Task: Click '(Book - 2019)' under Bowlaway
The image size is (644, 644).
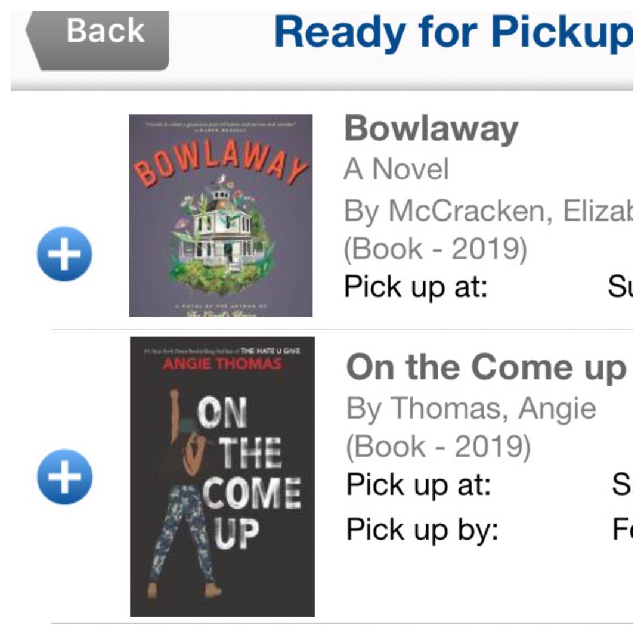Action: (x=435, y=249)
